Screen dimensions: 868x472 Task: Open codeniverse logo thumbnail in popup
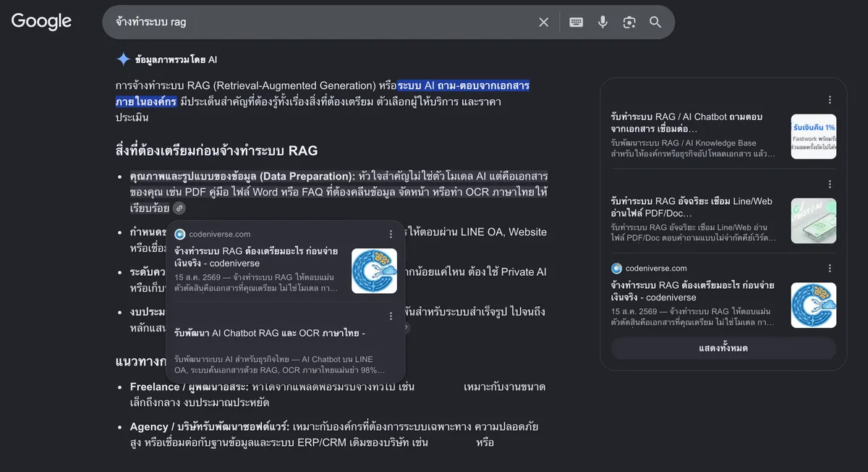pyautogui.click(x=374, y=271)
